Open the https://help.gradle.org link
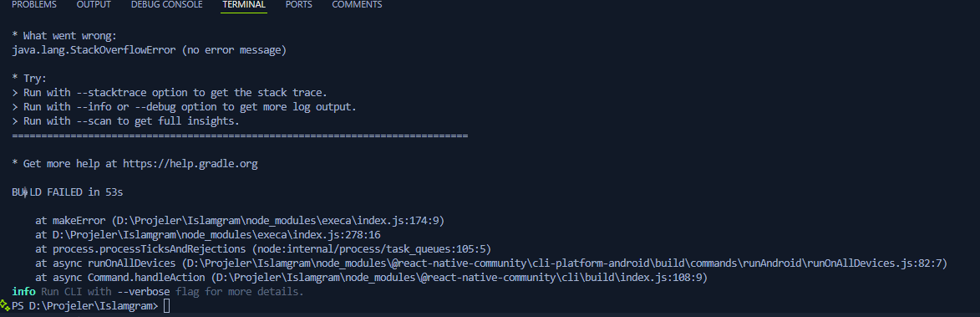This screenshot has height=317, width=980. click(x=190, y=164)
